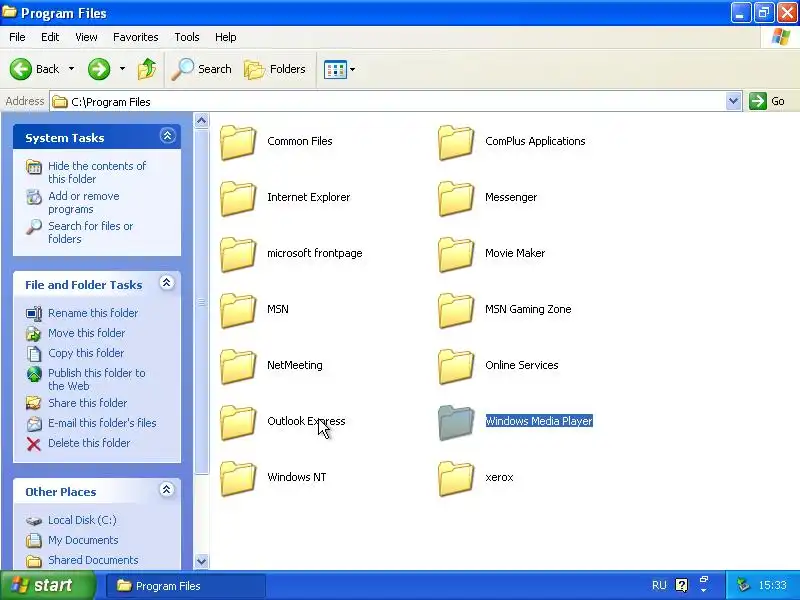
Task: Click the RU language indicator
Action: click(659, 585)
